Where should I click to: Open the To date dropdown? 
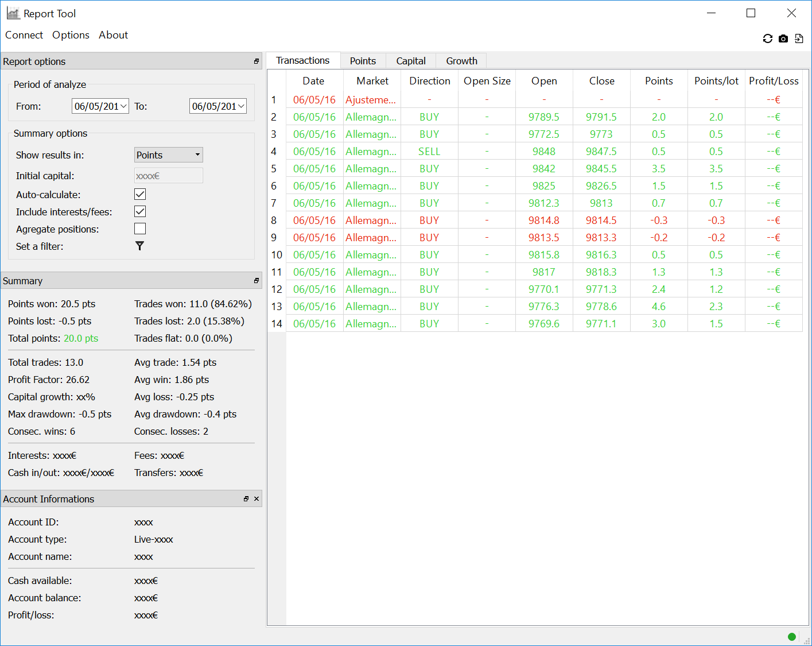[x=241, y=106]
